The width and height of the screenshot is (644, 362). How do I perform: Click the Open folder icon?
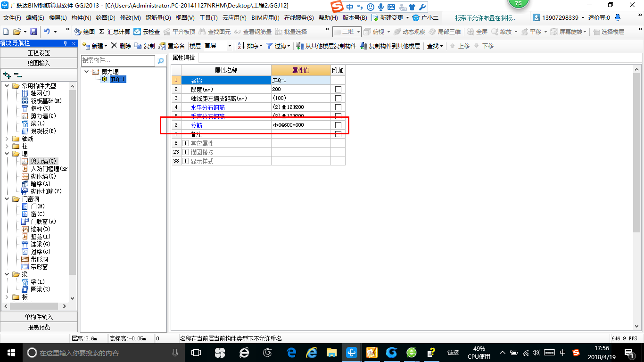pyautogui.click(x=17, y=32)
